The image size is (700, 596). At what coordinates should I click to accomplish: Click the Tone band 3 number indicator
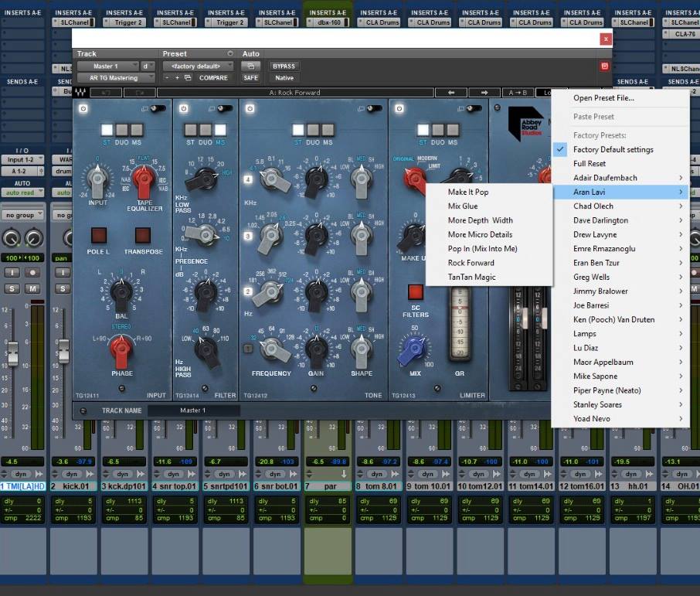pos(248,236)
